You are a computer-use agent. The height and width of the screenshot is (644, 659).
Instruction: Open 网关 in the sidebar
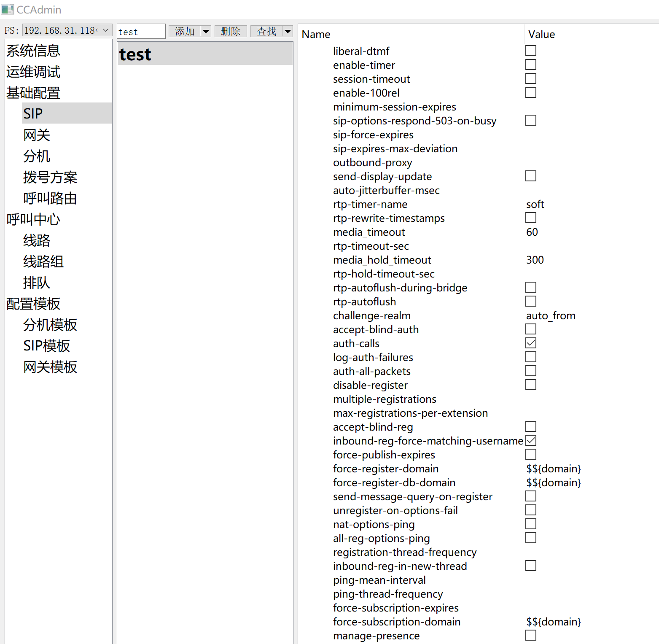click(x=37, y=135)
